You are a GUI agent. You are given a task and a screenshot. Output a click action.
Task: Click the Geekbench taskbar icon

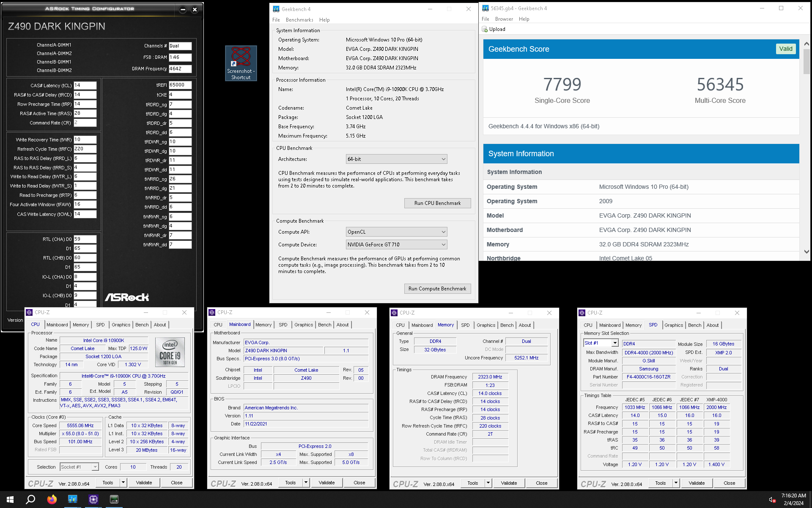click(x=72, y=500)
